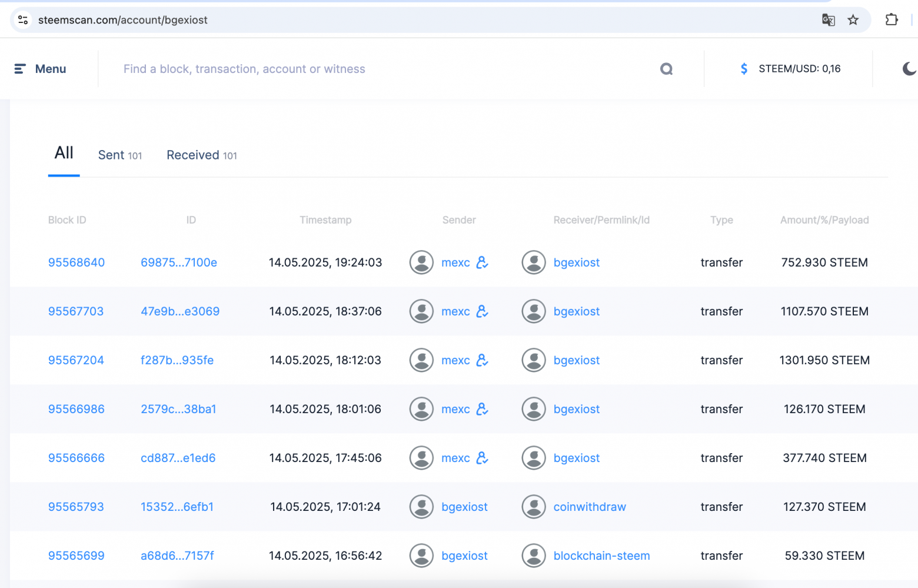Click coinwithdraw receiver avatar icon
Image resolution: width=918 pixels, height=588 pixels.
point(534,507)
